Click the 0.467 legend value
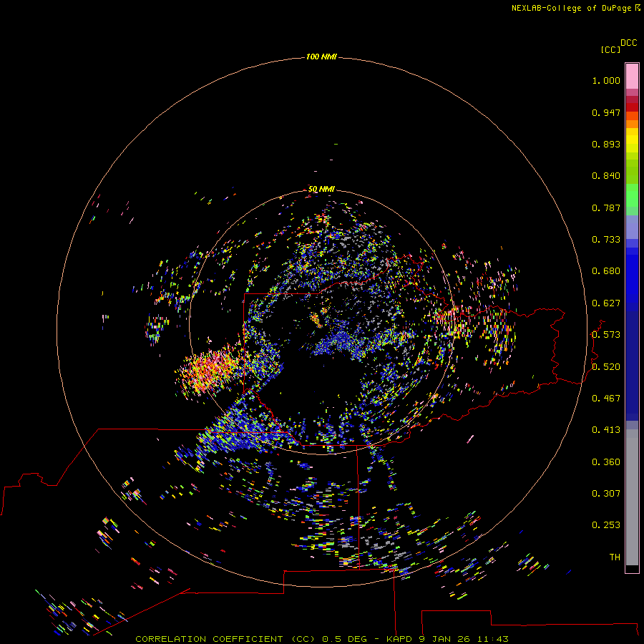Screen dimensions: 644x644 click(x=606, y=399)
